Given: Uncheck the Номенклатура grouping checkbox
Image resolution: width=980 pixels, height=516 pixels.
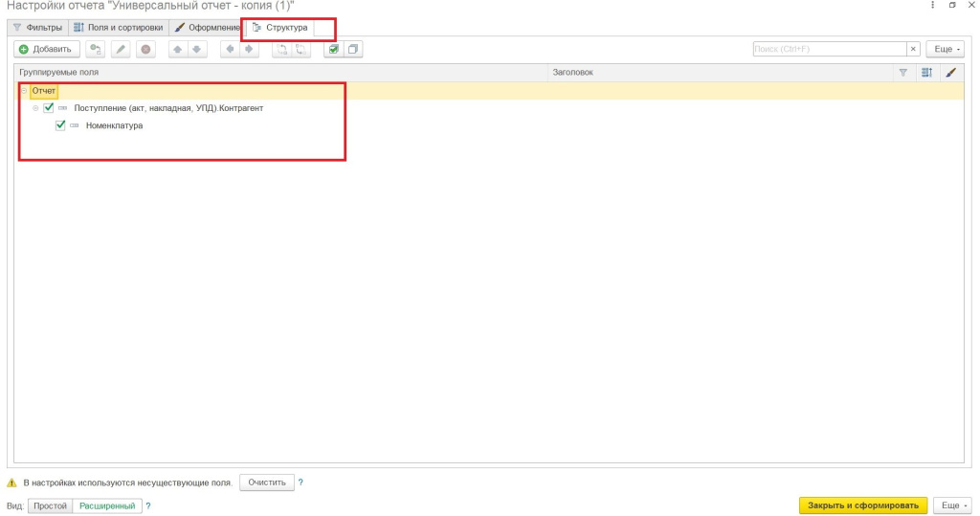Looking at the screenshot, I should (60, 125).
